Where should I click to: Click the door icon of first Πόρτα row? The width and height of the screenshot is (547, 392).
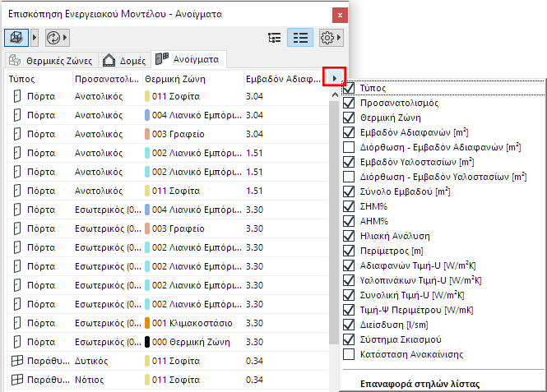[17, 96]
